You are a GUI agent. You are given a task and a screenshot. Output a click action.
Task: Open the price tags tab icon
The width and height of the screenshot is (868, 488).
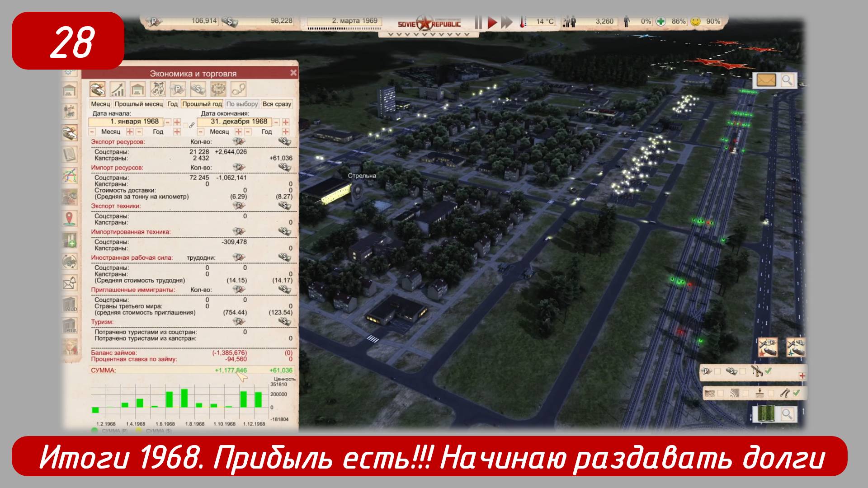[158, 89]
